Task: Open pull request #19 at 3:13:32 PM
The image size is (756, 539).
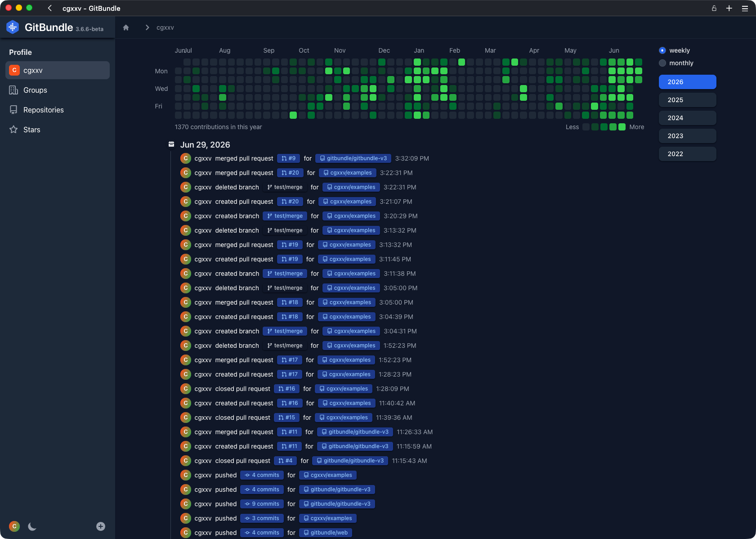Action: (290, 245)
